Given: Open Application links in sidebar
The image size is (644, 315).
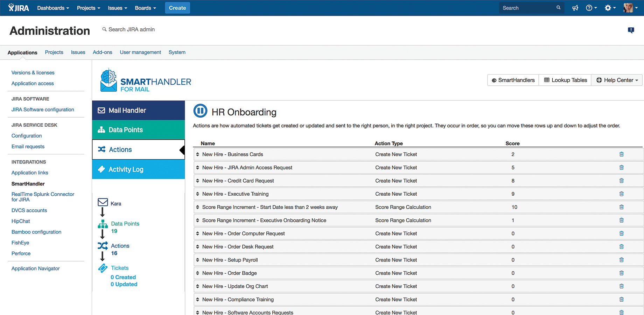Looking at the screenshot, I should (x=30, y=173).
